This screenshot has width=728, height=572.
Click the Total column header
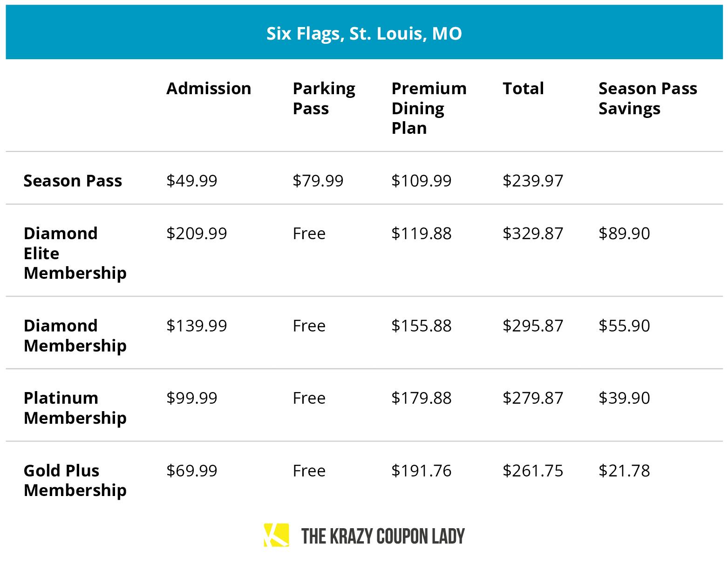523,89
